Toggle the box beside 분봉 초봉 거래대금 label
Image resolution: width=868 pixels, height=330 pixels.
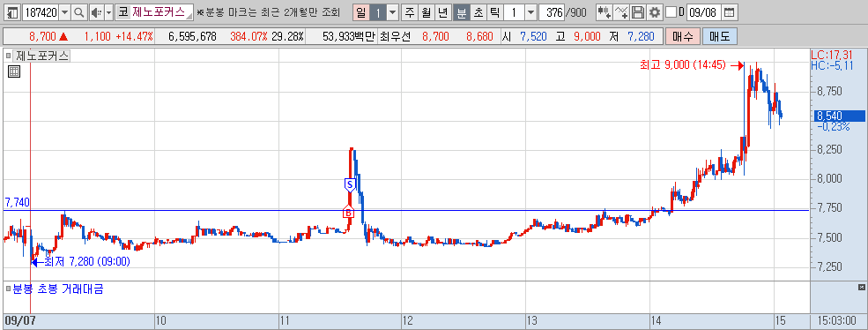click(x=8, y=289)
